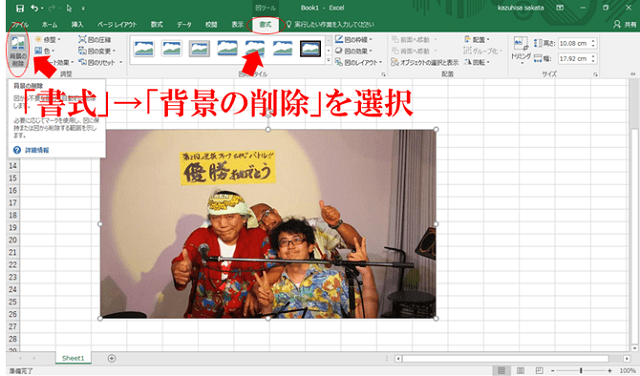Open the 図の効果 (Picture Effects) dropdown
Image resolution: width=640 pixels, height=376 pixels.
pos(353,51)
